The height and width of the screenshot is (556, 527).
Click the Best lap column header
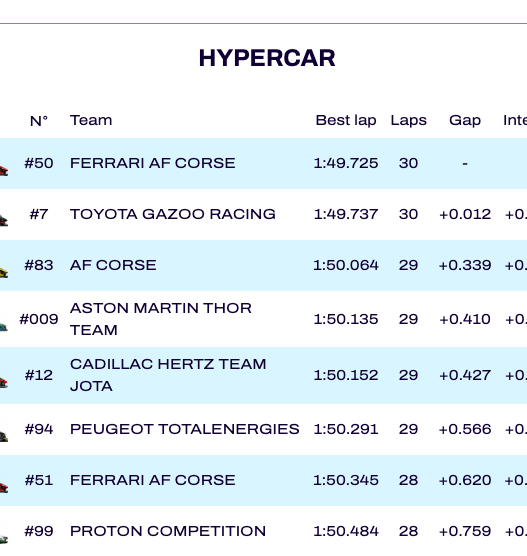click(x=346, y=121)
